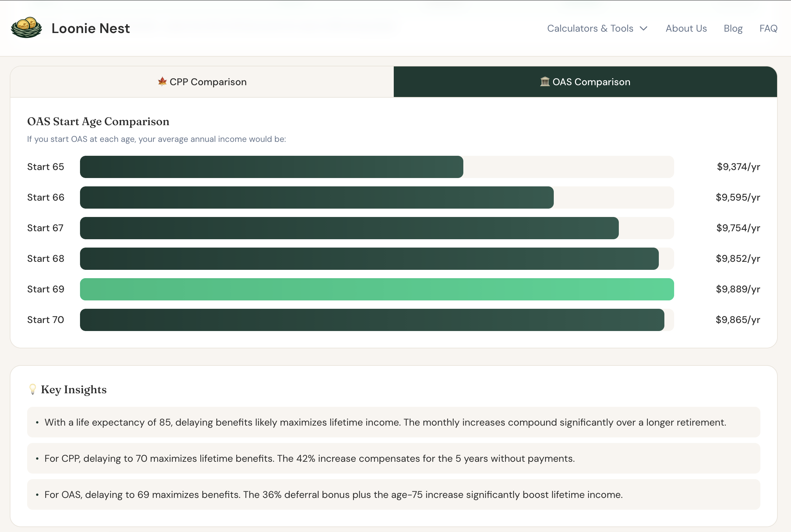Click the OAS delaying to 69 insight
The image size is (791, 532).
pyautogui.click(x=394, y=494)
